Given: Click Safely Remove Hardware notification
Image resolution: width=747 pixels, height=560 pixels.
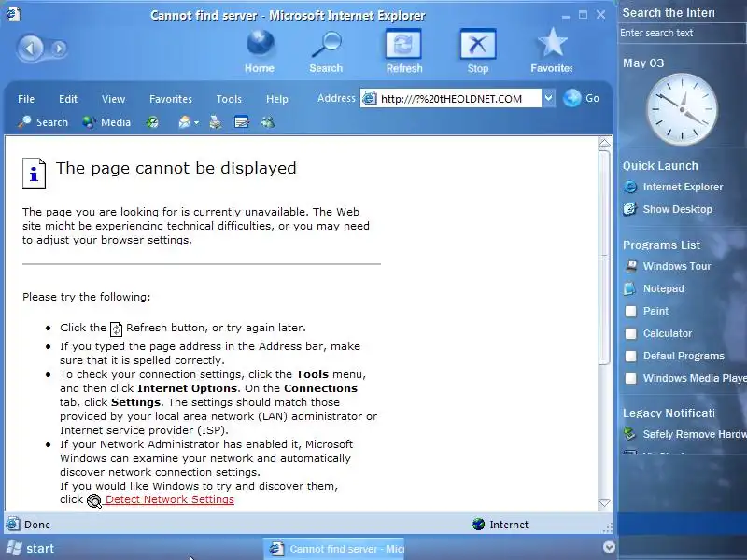Looking at the screenshot, I should (685, 434).
